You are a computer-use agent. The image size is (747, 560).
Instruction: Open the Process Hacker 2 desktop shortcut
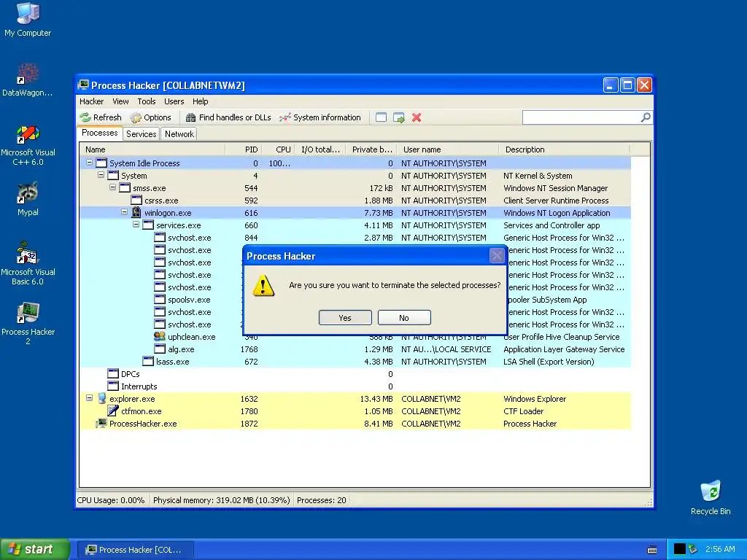click(x=28, y=324)
